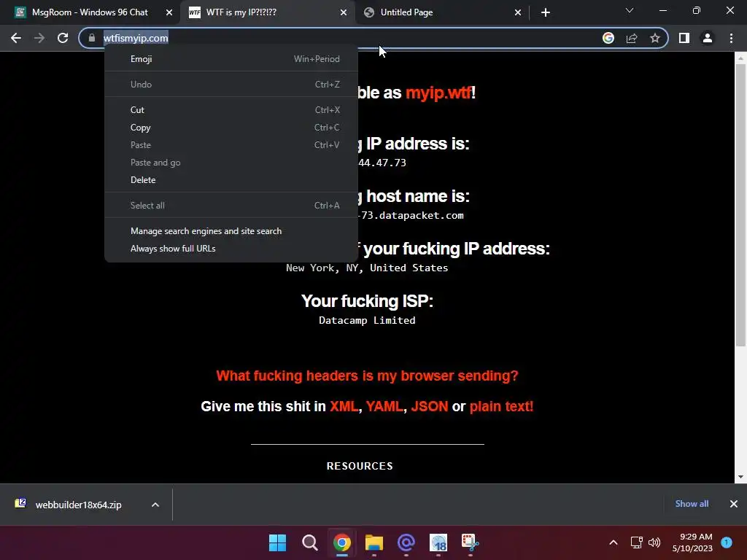Reload the current page
This screenshot has width=747, height=560.
[x=63, y=38]
